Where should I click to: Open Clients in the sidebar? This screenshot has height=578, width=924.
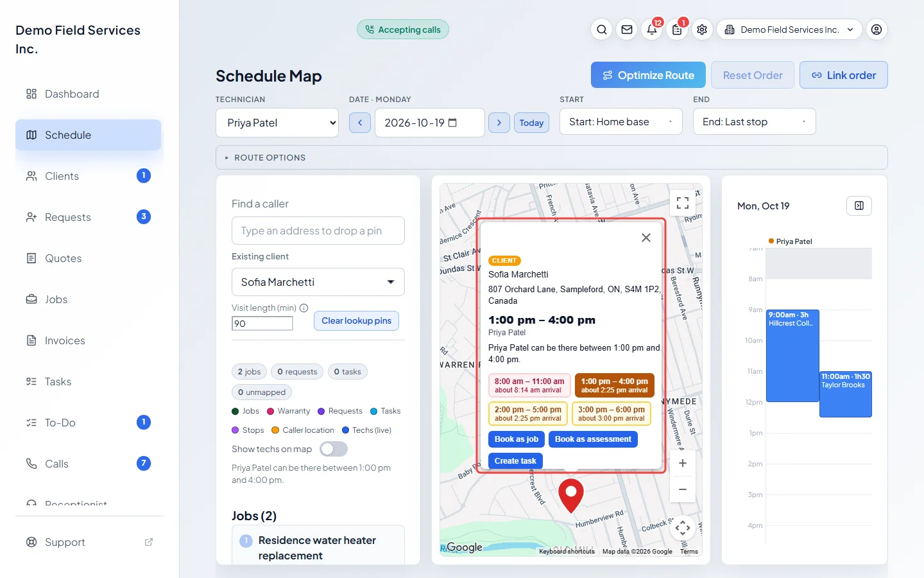[x=89, y=176]
